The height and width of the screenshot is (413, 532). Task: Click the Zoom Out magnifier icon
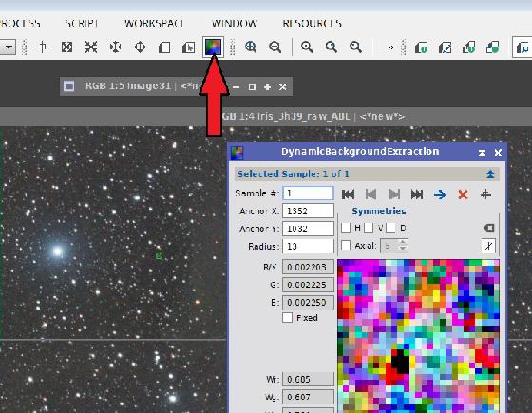[275, 47]
